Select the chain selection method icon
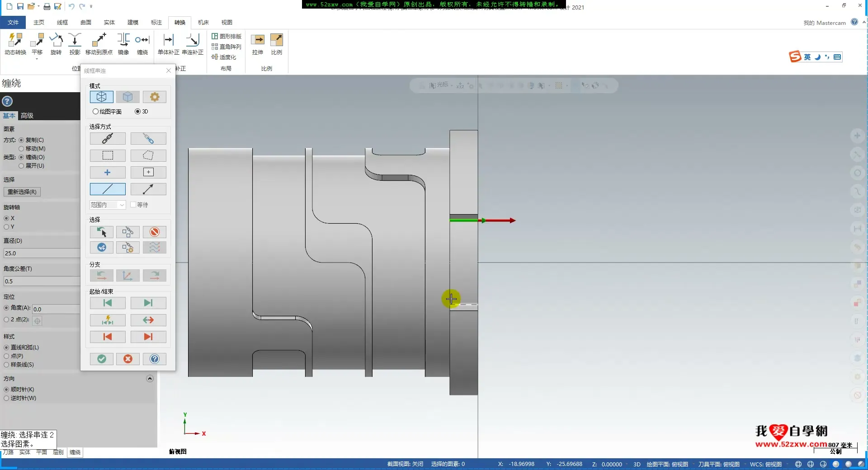 108,138
